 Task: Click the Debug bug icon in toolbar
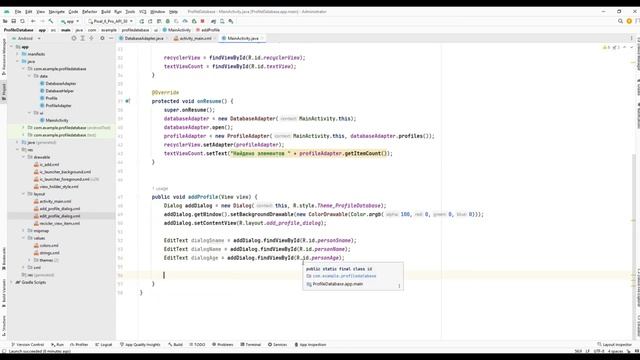click(x=167, y=21)
